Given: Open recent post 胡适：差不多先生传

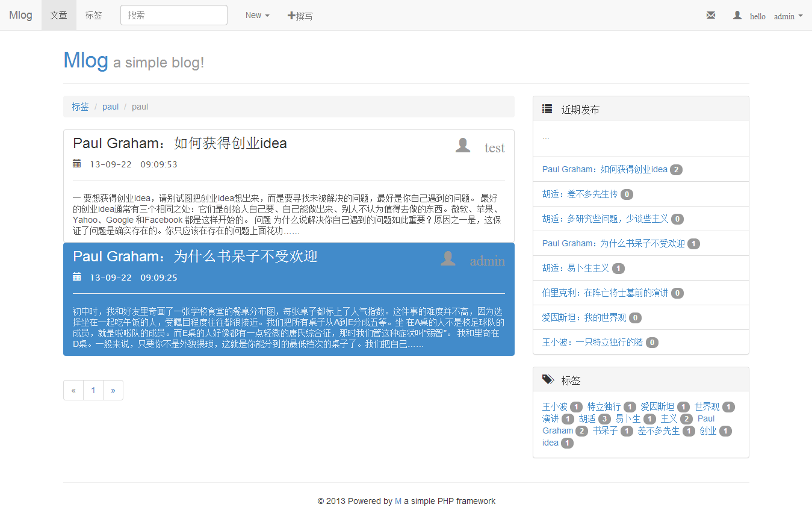Looking at the screenshot, I should pos(580,194).
